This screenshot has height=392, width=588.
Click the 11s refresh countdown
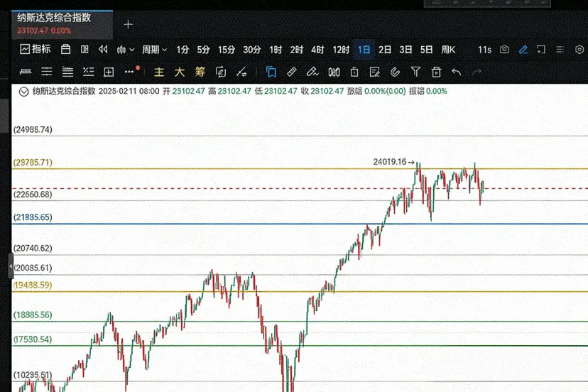484,50
